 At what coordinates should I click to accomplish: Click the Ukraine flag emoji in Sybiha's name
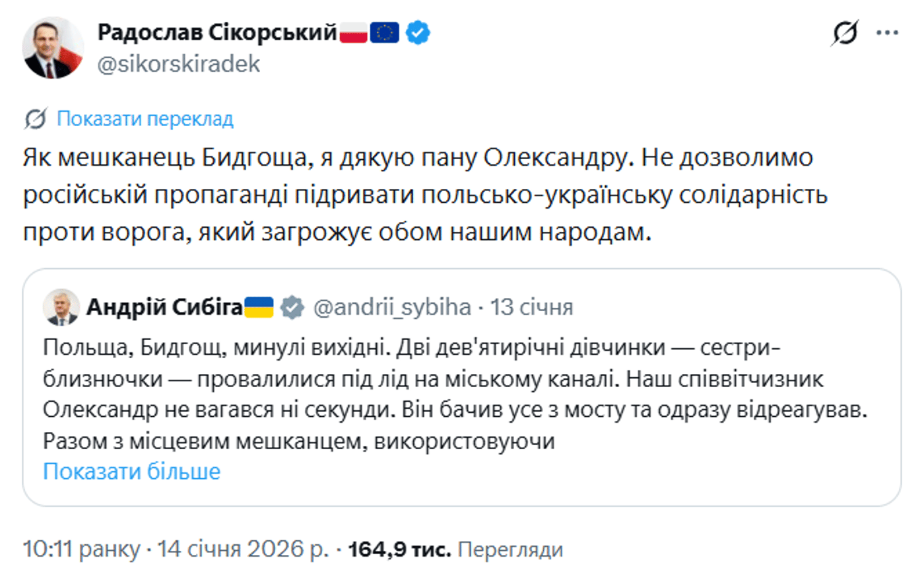257,306
